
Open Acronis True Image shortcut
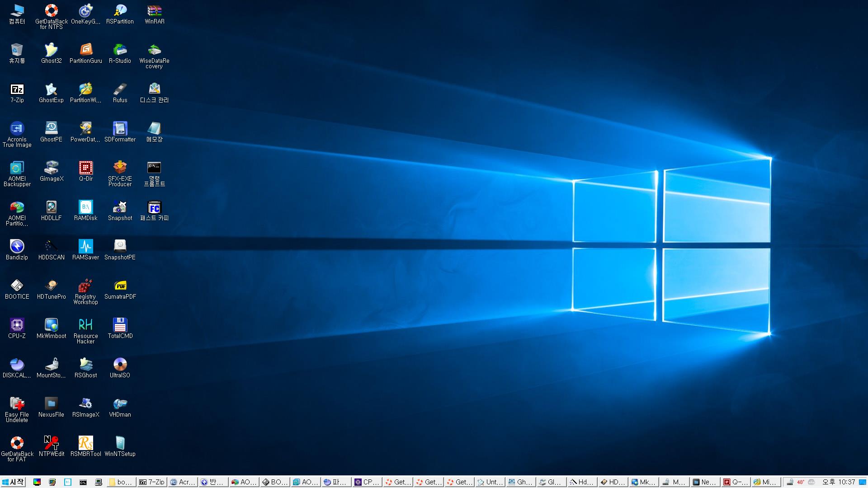17,134
